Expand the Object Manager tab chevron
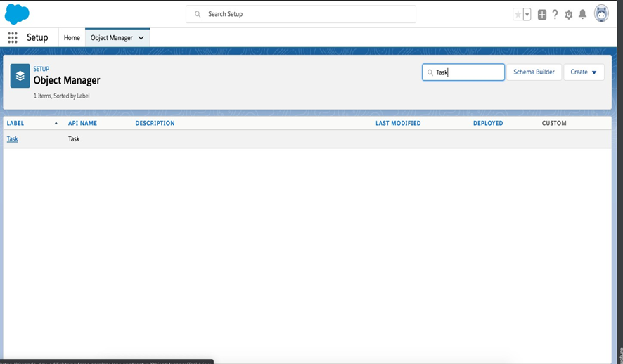Image resolution: width=623 pixels, height=364 pixels. click(x=141, y=38)
